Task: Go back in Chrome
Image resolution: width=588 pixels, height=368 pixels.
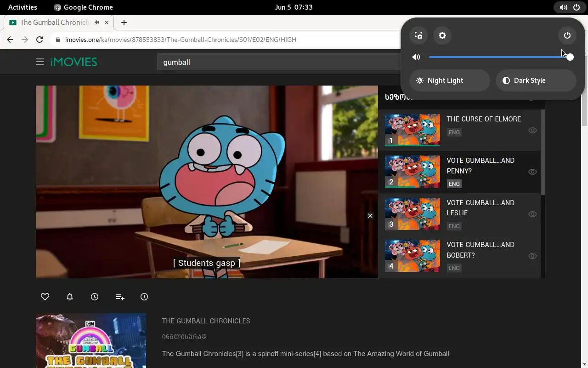Action: (x=10, y=40)
